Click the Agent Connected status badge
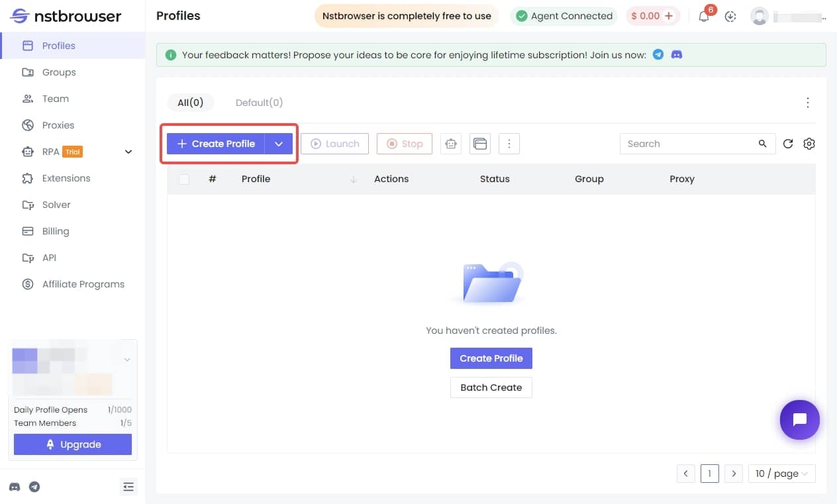Image resolution: width=837 pixels, height=504 pixels. [x=564, y=16]
